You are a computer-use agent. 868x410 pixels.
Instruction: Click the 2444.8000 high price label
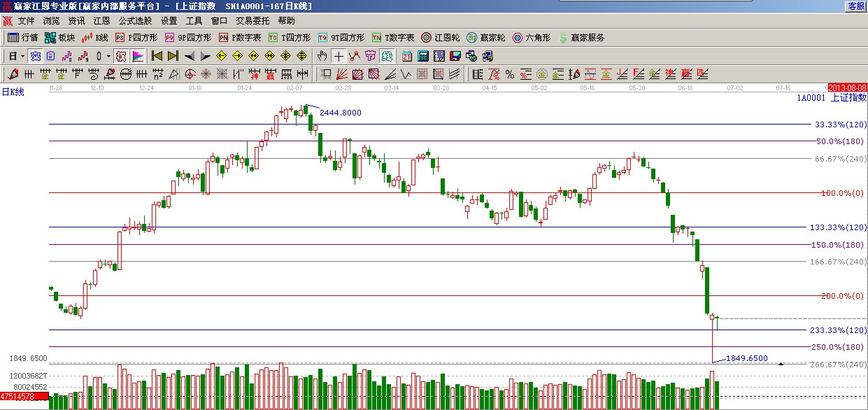(340, 113)
